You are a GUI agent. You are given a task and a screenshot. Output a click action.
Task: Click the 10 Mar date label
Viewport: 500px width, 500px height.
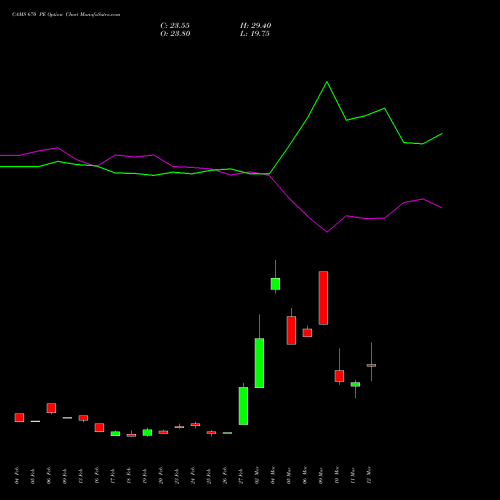(337, 476)
